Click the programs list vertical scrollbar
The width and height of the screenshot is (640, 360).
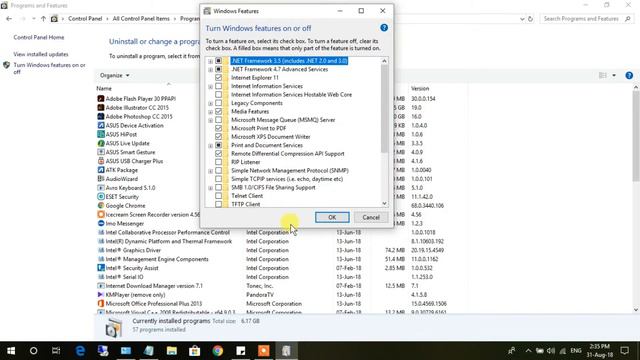click(636, 137)
